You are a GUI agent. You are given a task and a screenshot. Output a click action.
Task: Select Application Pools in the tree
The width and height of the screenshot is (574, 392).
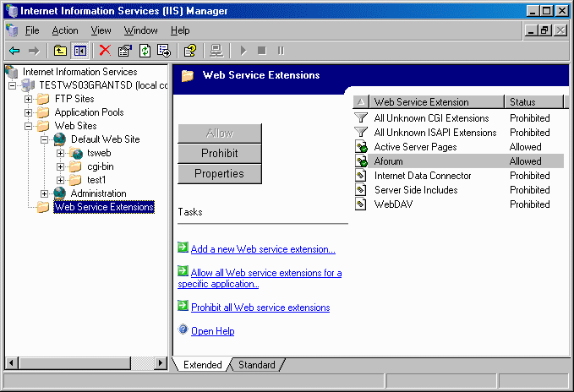89,112
